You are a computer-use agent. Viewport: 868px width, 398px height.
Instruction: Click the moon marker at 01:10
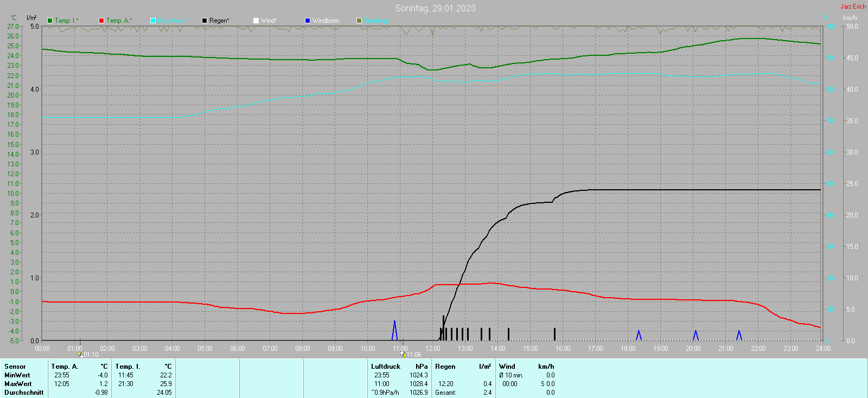coord(80,354)
